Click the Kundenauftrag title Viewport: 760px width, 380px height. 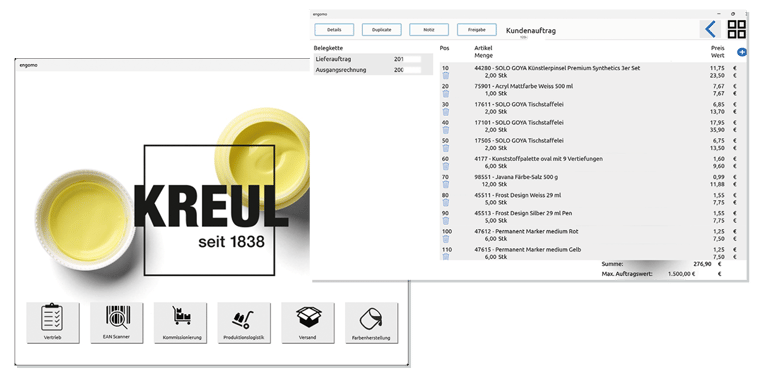pyautogui.click(x=531, y=31)
